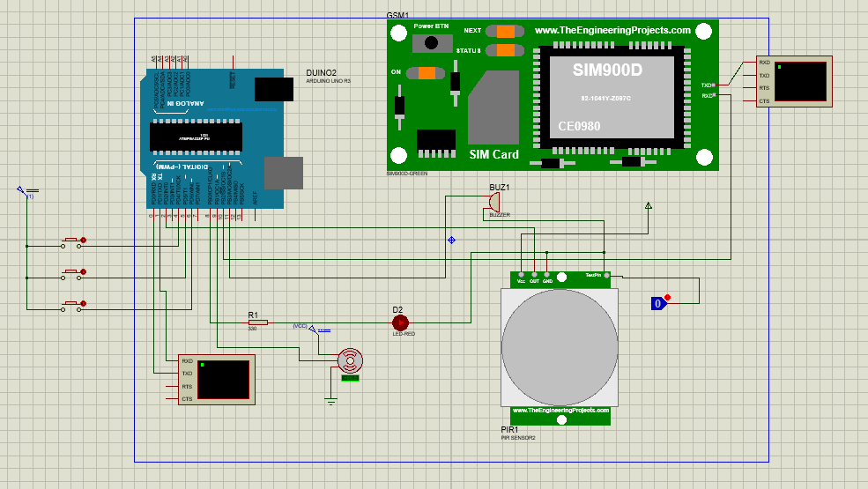
Task: Click the ATmega chip on Arduino board
Action: click(195, 136)
